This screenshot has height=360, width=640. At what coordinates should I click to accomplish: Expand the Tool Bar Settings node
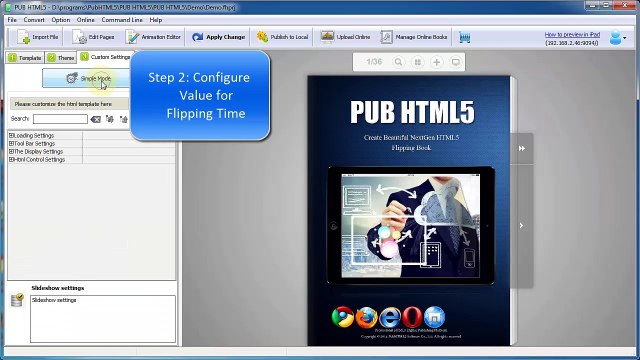click(x=11, y=143)
